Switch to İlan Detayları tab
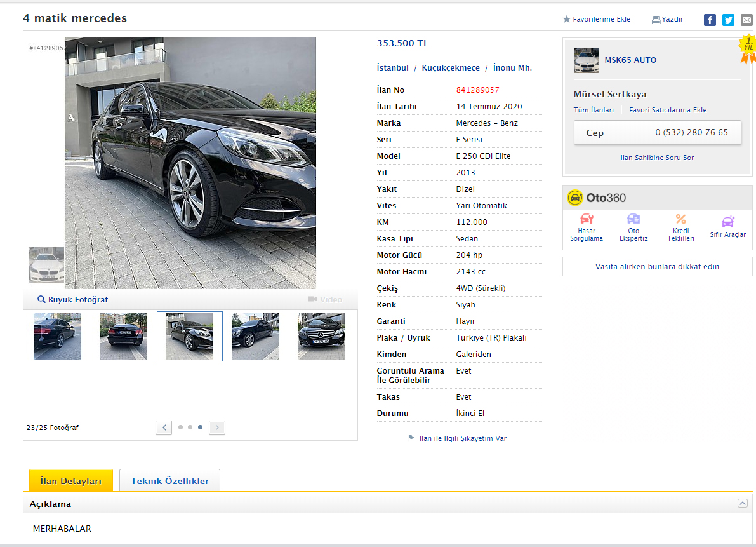This screenshot has height=547, width=756. click(x=71, y=480)
